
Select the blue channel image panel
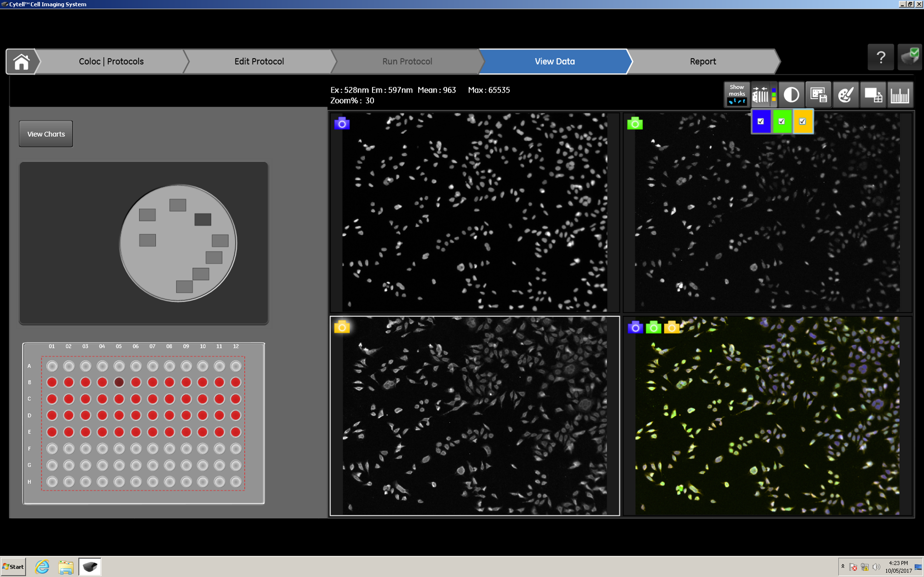tap(474, 212)
